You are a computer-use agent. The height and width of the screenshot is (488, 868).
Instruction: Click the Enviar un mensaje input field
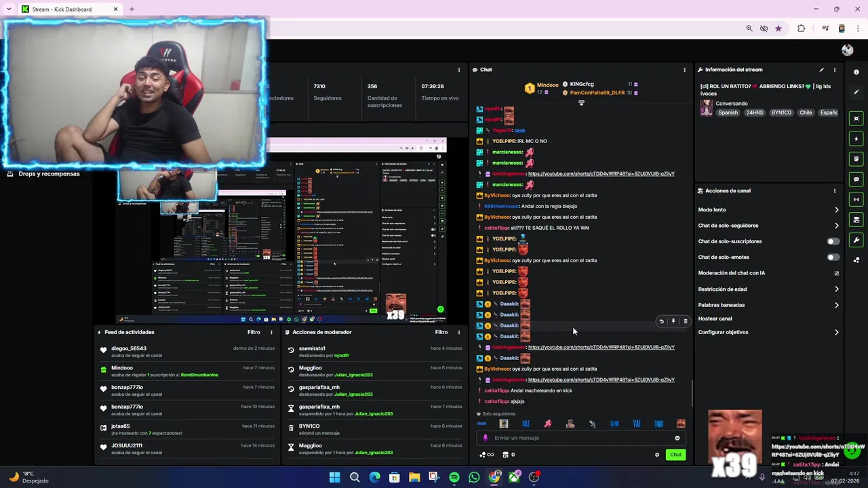click(580, 438)
